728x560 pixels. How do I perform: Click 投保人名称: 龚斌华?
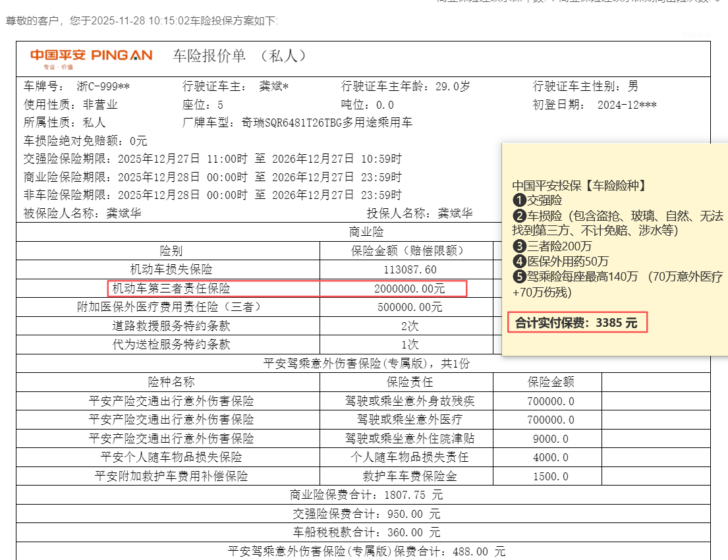point(420,213)
